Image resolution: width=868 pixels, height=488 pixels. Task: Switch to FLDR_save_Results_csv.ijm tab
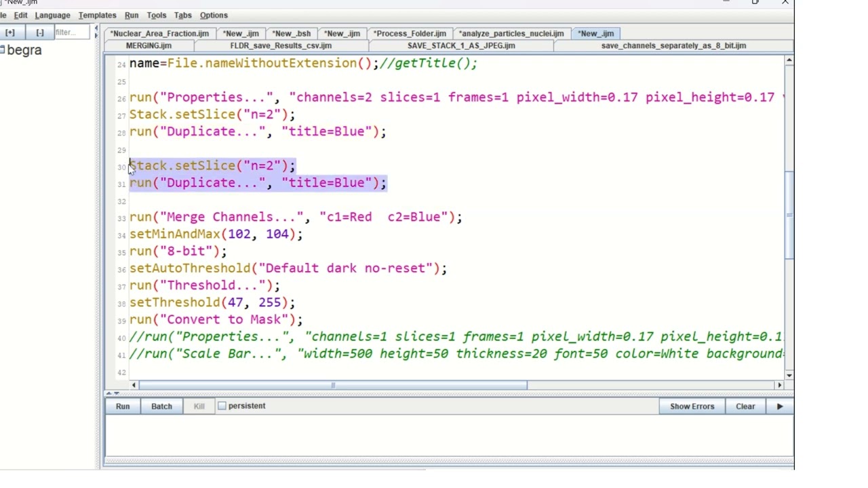(281, 45)
